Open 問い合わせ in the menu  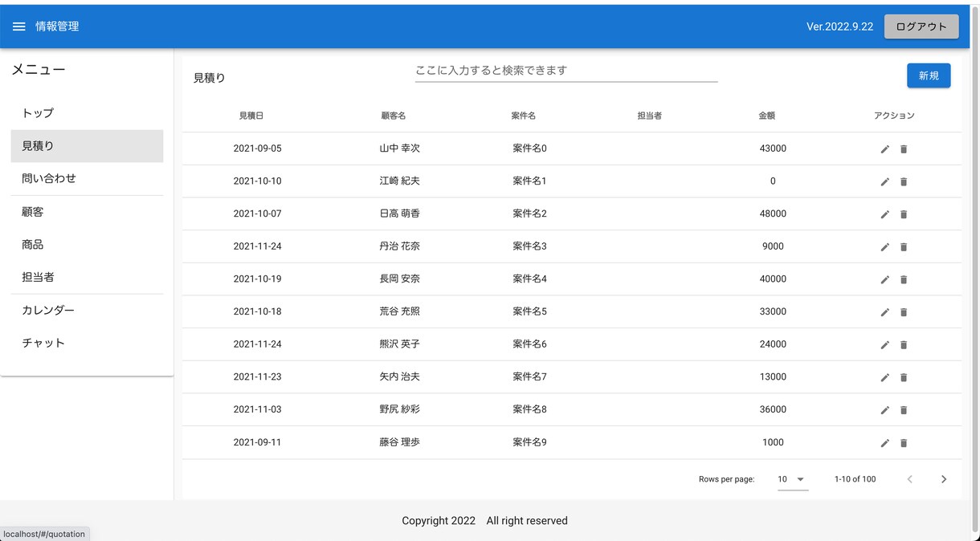click(87, 178)
